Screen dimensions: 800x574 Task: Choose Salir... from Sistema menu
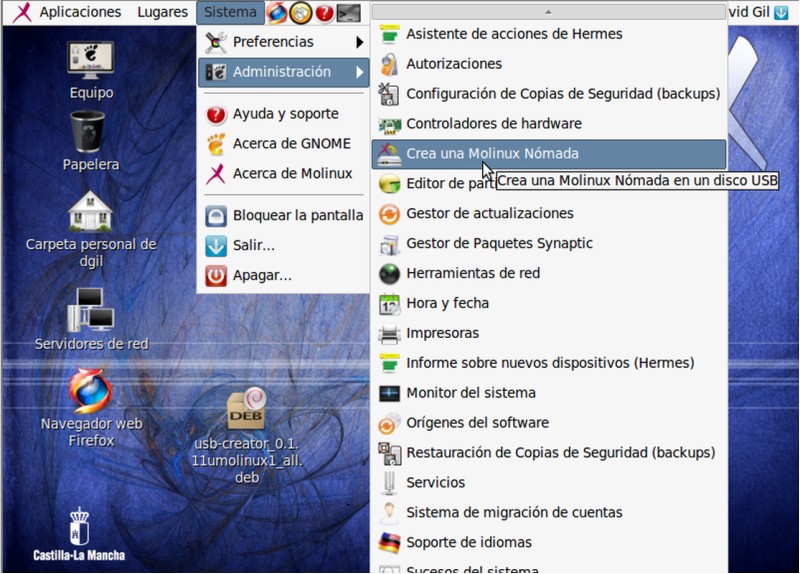[x=283, y=246]
